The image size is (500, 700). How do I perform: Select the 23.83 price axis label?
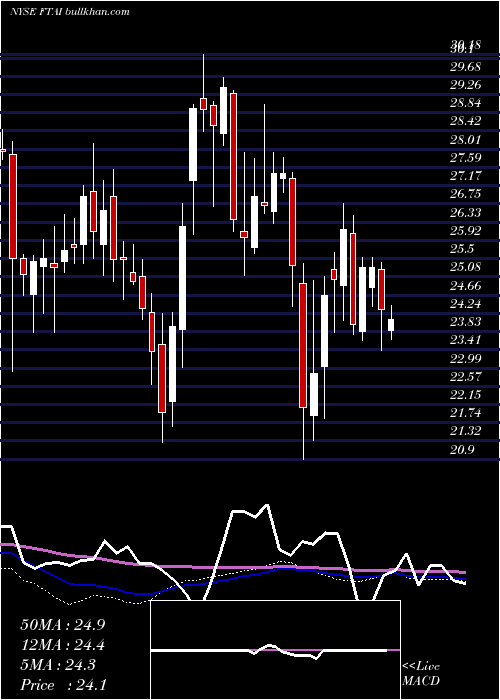pyautogui.click(x=466, y=322)
